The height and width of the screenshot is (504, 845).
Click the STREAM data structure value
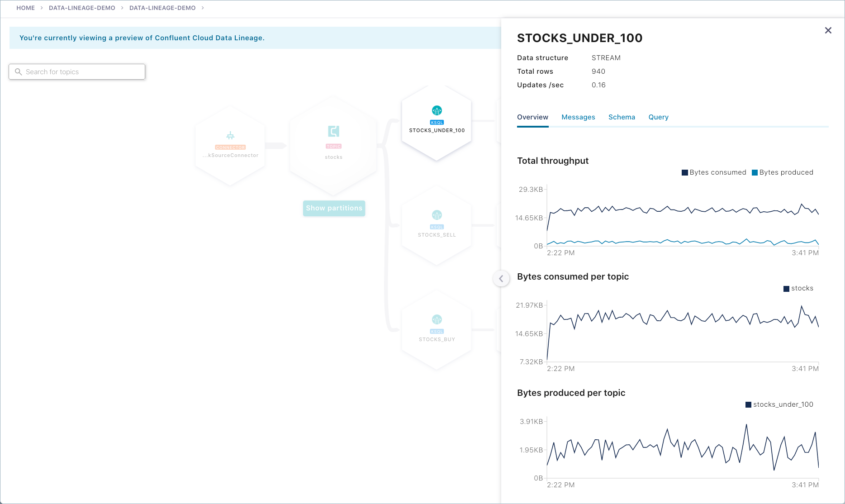606,58
